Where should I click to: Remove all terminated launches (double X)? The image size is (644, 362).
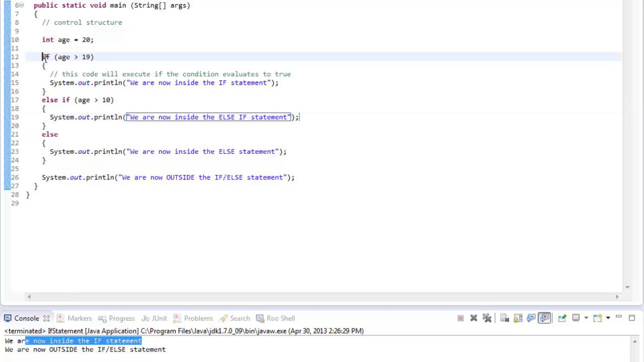point(487,318)
